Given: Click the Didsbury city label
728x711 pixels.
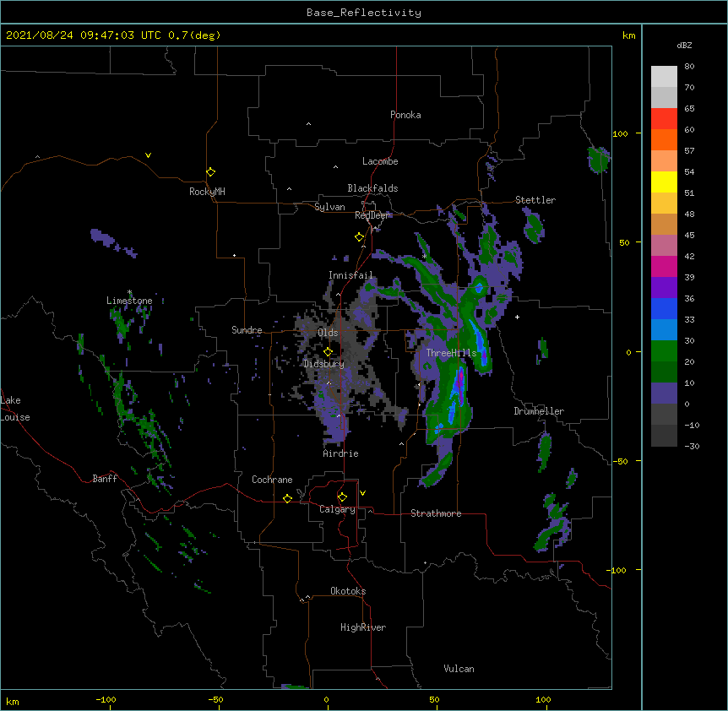Looking at the screenshot, I should [x=324, y=364].
